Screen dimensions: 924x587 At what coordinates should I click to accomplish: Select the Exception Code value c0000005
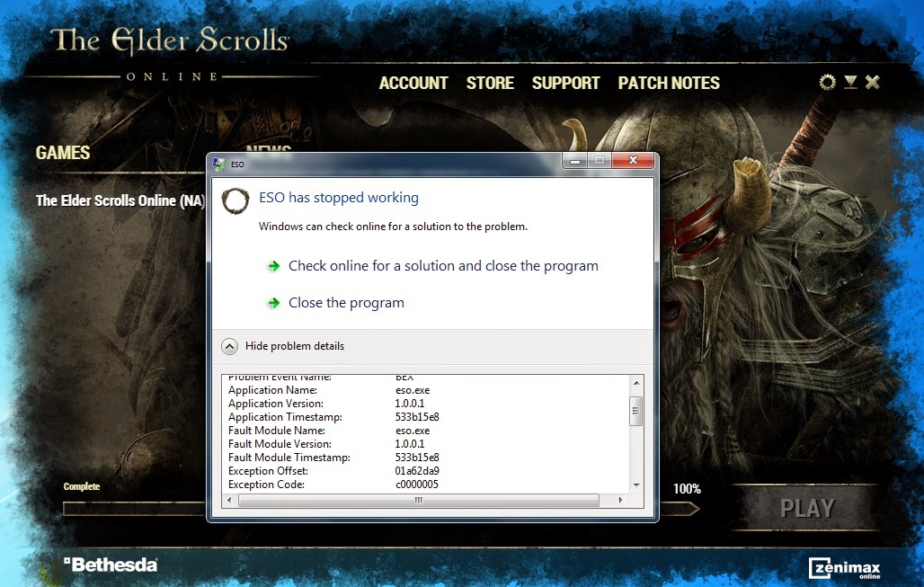click(417, 485)
